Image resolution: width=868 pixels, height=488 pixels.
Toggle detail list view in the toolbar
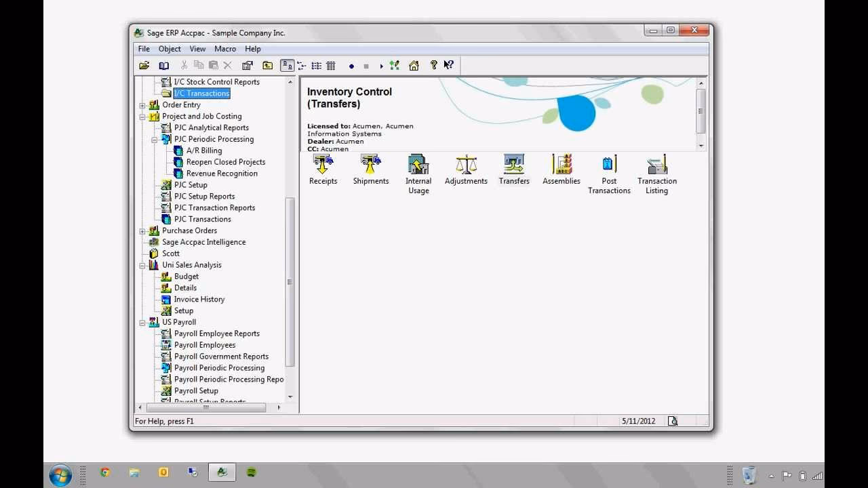tap(331, 65)
